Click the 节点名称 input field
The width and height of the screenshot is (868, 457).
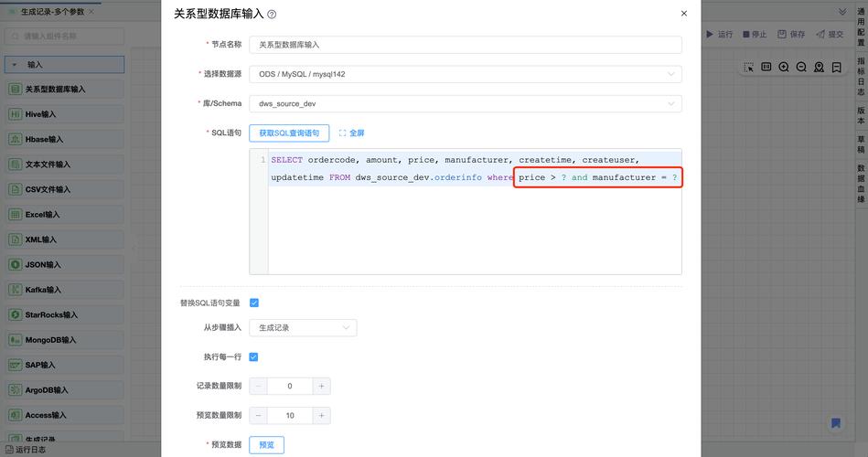465,45
